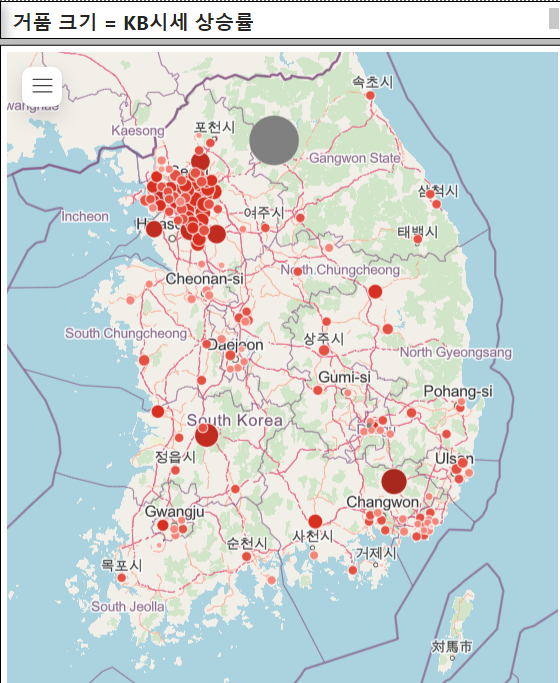
Task: Select the bubble at 상주시
Action: coord(324,350)
